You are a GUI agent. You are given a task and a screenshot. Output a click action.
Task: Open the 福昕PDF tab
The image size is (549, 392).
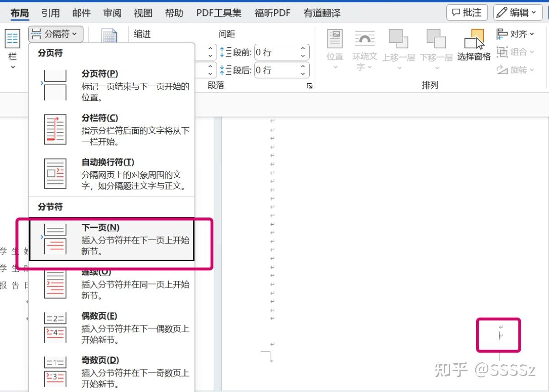point(273,13)
